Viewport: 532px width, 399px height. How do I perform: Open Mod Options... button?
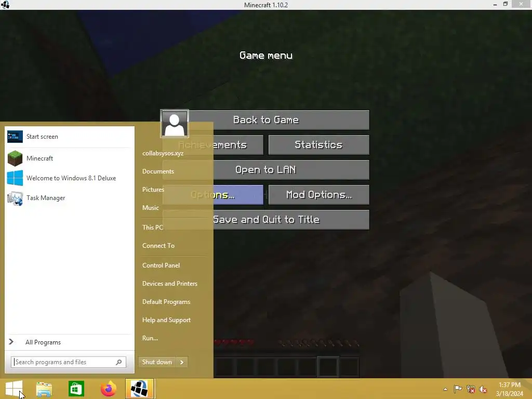(x=318, y=195)
